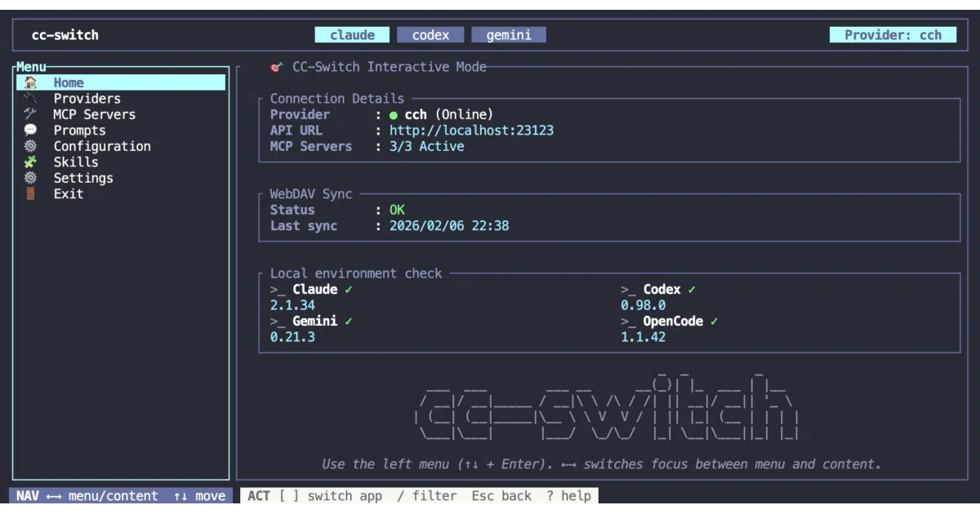Switch to the gemini app tab

point(509,35)
